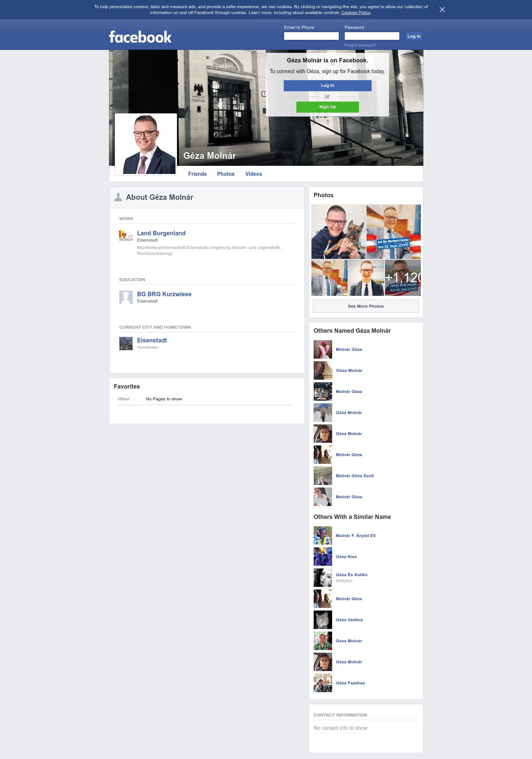Image resolution: width=532 pixels, height=759 pixels.
Task: Open photo of man with French bulldog
Action: 338,232
